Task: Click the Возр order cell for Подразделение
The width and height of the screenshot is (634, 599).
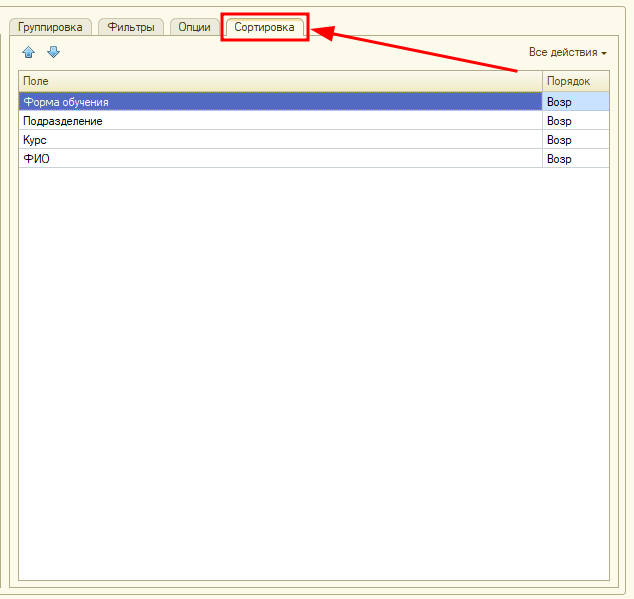Action: pos(575,121)
